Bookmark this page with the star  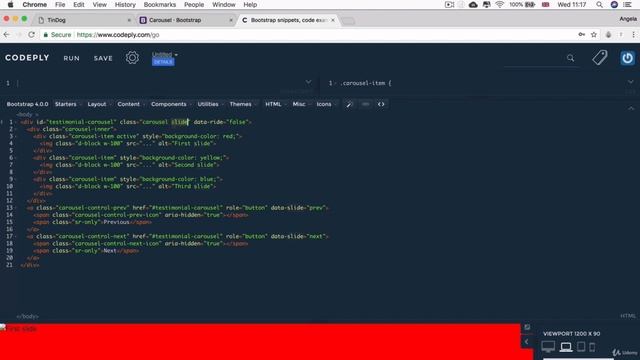pyautogui.click(x=593, y=35)
